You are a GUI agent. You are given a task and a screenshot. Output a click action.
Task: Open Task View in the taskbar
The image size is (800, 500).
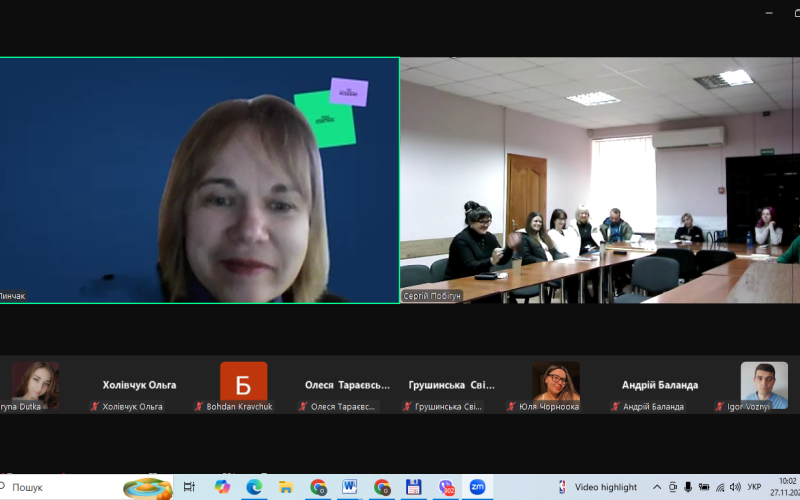189,487
